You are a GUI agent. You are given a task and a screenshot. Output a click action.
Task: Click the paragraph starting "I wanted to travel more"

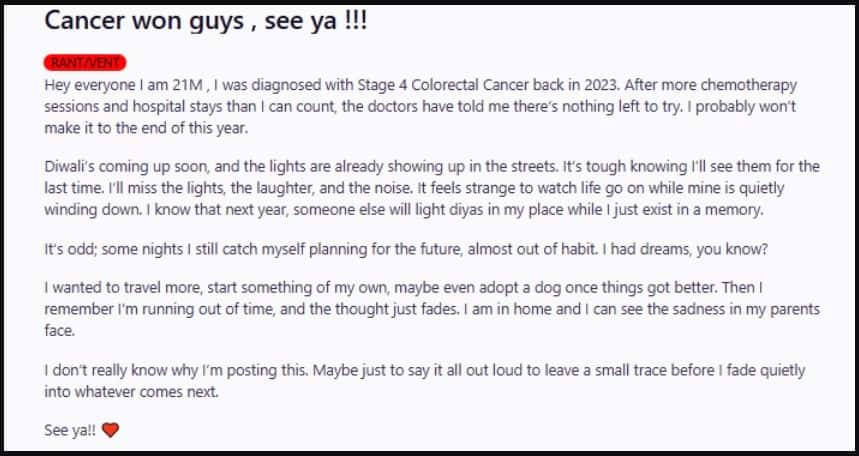[x=130, y=290]
